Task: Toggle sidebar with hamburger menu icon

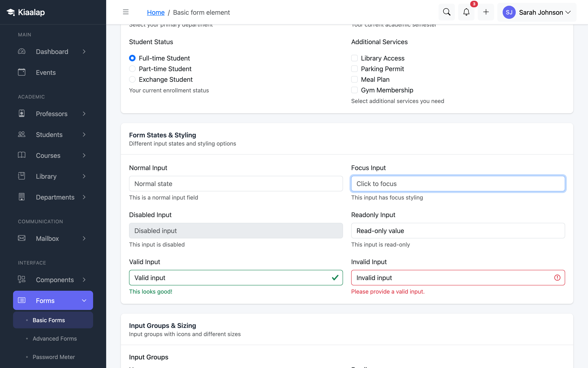Action: point(126,12)
